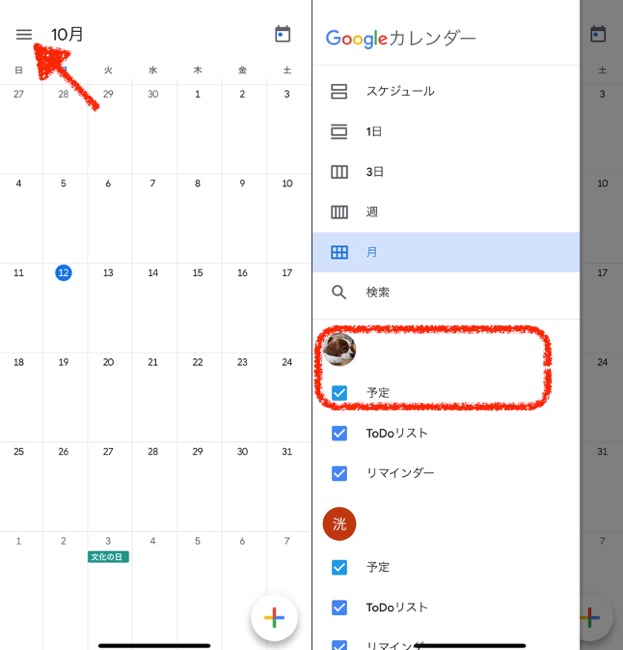Expand the 10月 month title

point(68,35)
